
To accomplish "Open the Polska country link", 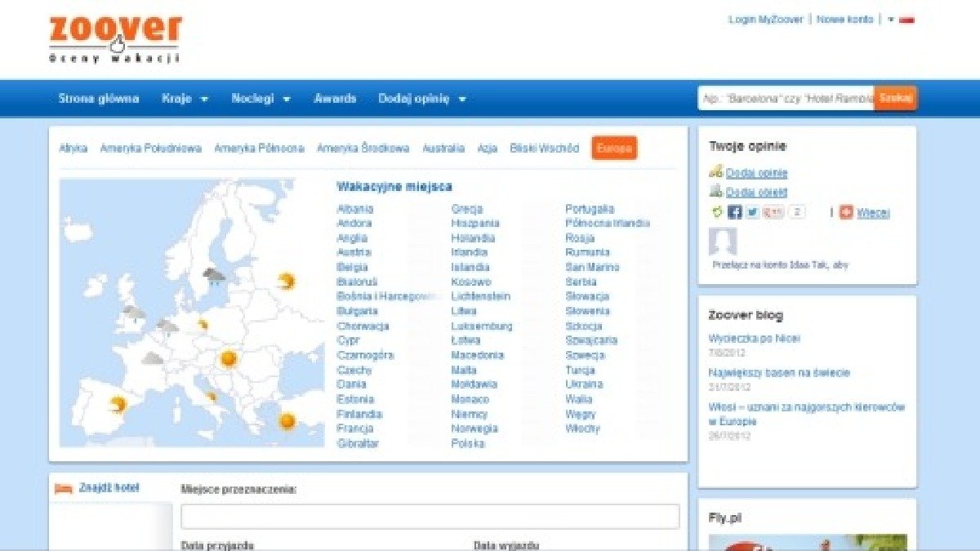I will (x=468, y=443).
